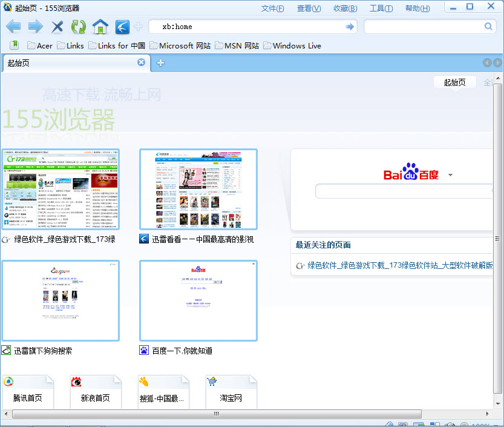
Task: Open 迅雷旗下狗狗搜索 title link
Action: click(43, 351)
